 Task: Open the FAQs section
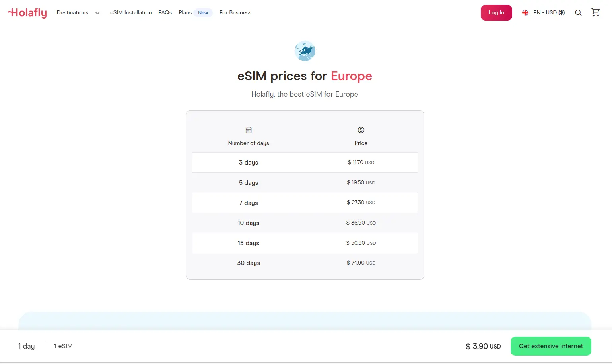[x=165, y=12]
